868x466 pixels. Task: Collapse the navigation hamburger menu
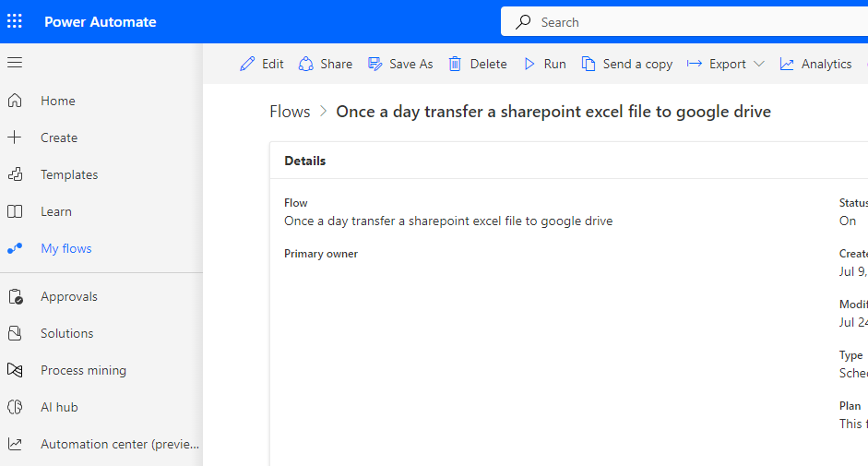(x=15, y=63)
